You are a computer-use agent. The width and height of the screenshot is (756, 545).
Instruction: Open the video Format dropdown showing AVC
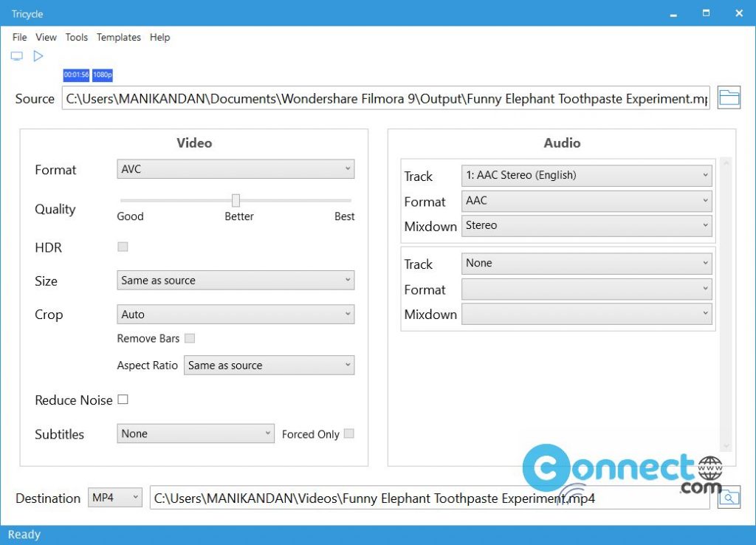(235, 168)
